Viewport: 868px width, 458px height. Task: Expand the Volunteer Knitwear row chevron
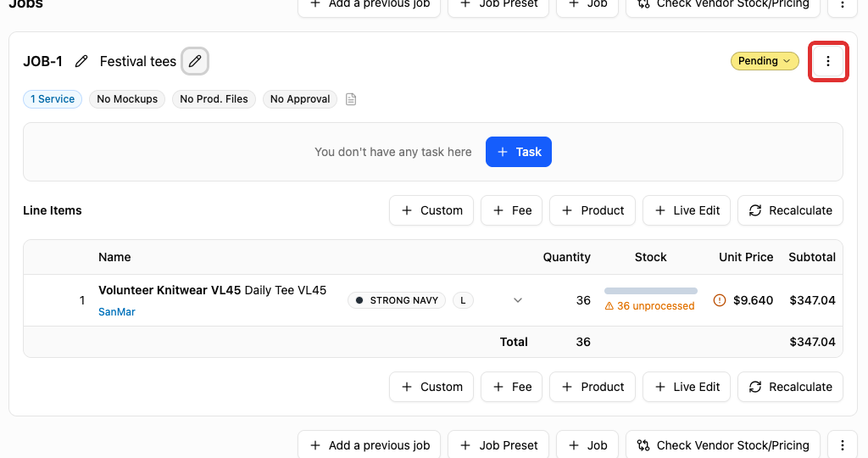518,300
